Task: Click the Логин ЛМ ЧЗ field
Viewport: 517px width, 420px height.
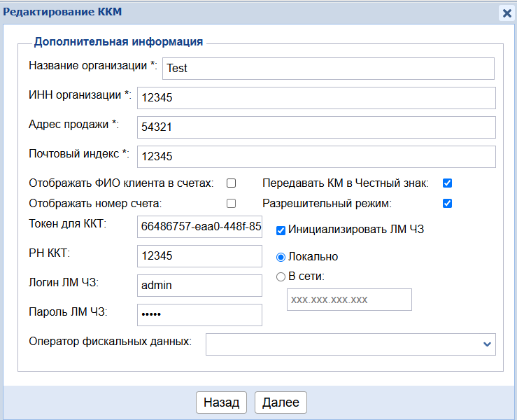Action: tap(199, 286)
